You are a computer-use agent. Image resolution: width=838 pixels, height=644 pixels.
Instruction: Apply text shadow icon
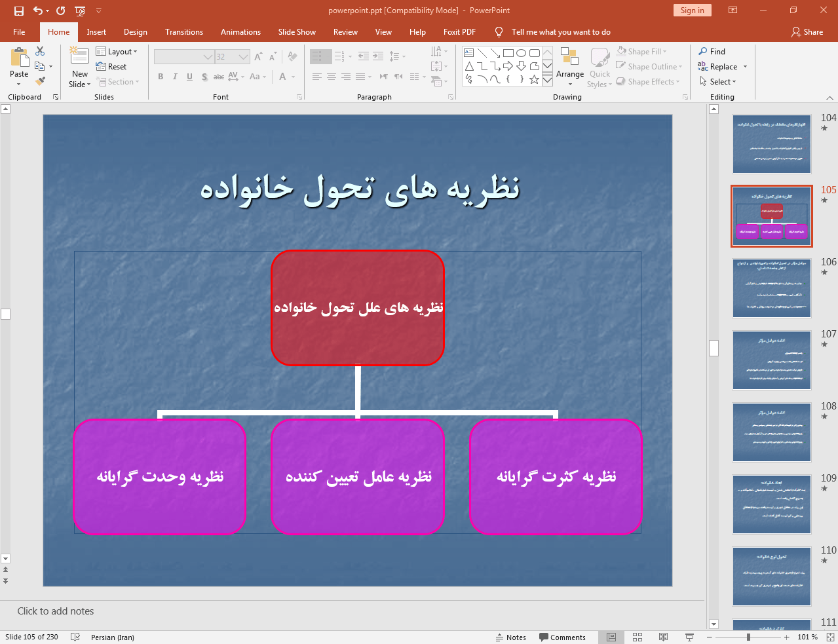click(x=204, y=77)
